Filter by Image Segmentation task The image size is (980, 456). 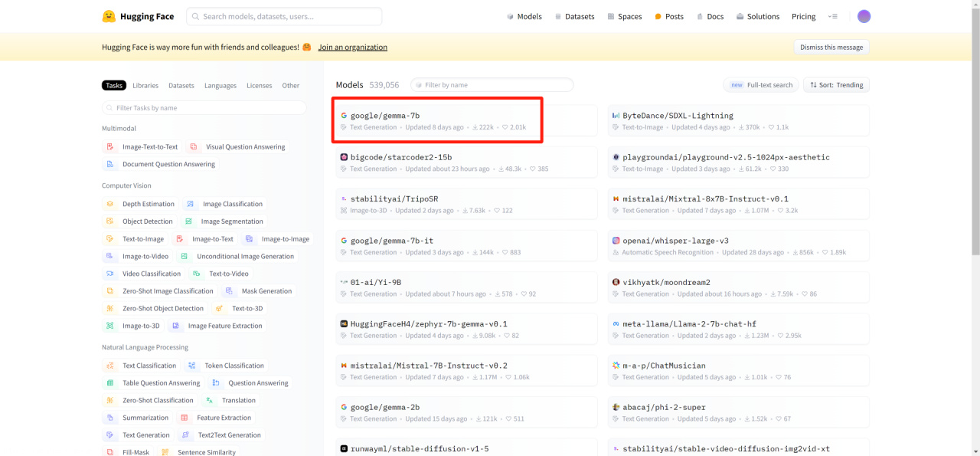[224, 221]
